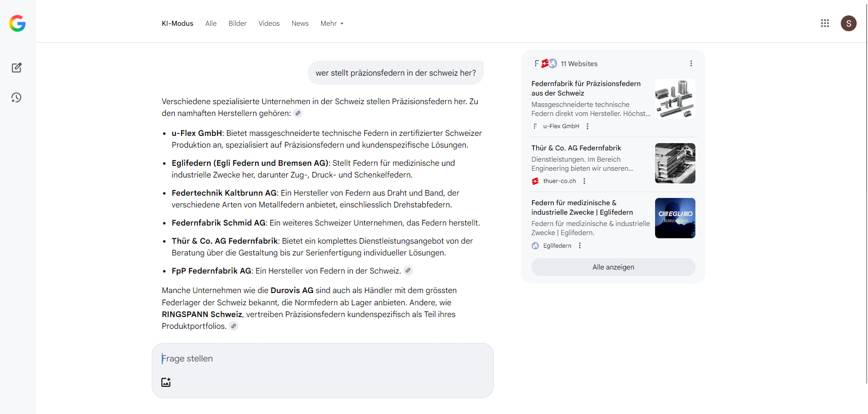
Task: Switch to the KI-Modus tab
Action: point(178,24)
